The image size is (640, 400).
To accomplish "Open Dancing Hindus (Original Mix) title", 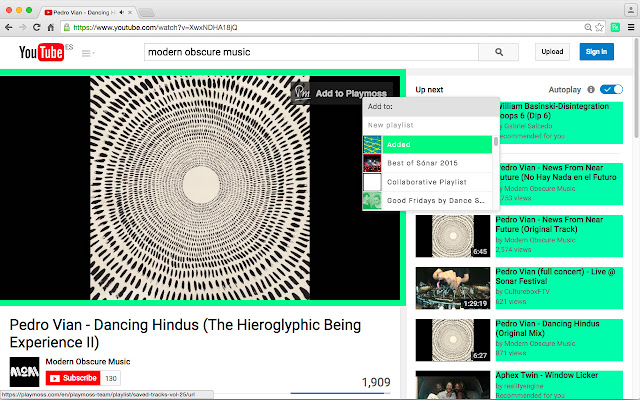I will [x=548, y=328].
